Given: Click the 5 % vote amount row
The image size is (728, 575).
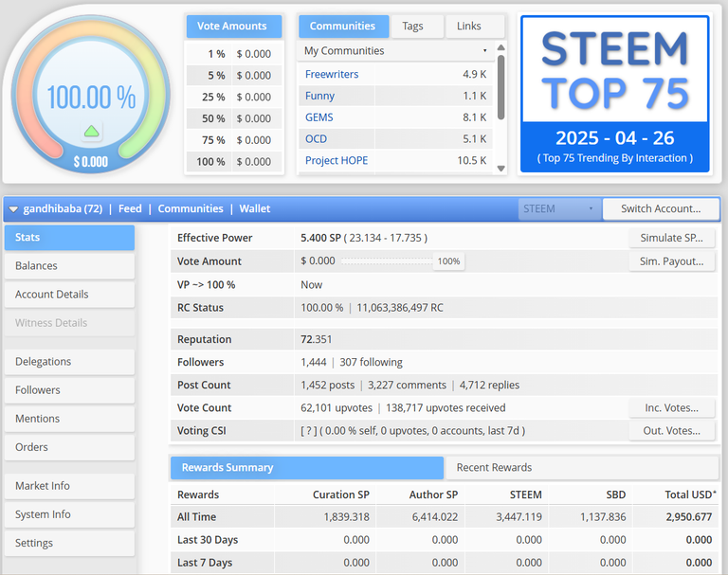Looking at the screenshot, I should coord(234,76).
